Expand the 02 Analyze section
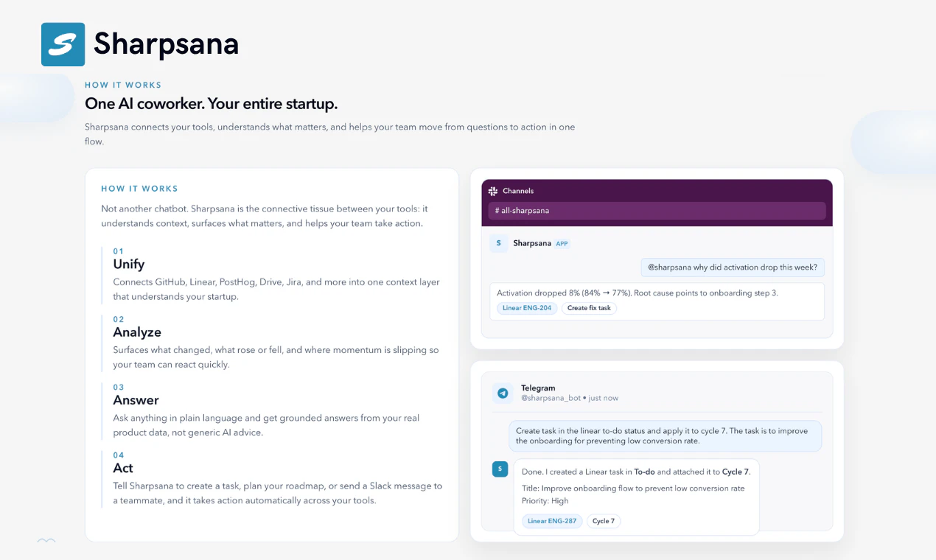This screenshot has height=560, width=936. 137,332
